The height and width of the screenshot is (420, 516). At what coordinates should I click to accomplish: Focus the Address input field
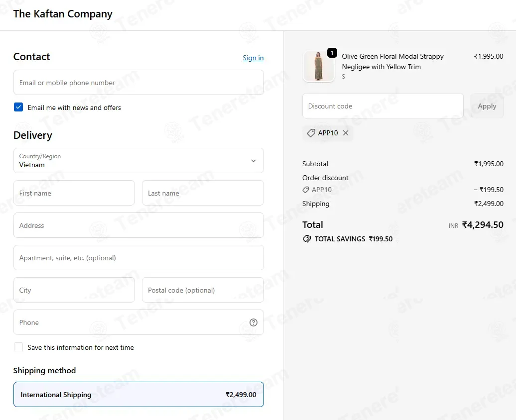pyautogui.click(x=138, y=225)
